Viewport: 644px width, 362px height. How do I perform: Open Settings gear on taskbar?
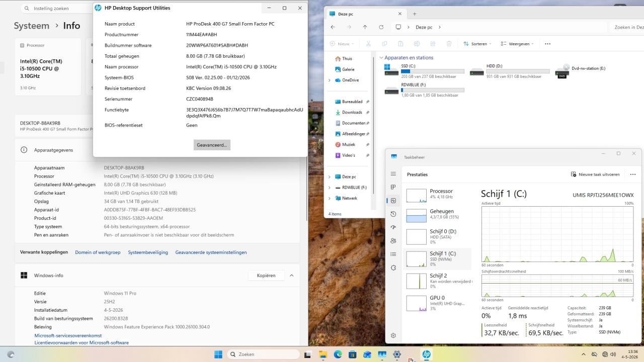pos(396,354)
